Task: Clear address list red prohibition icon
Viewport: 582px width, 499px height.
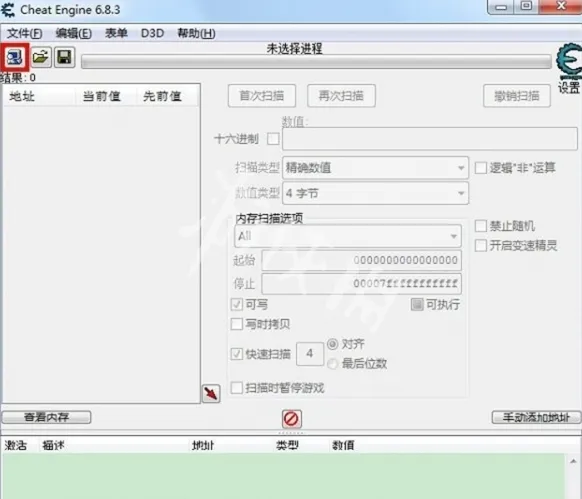Action: click(x=291, y=419)
